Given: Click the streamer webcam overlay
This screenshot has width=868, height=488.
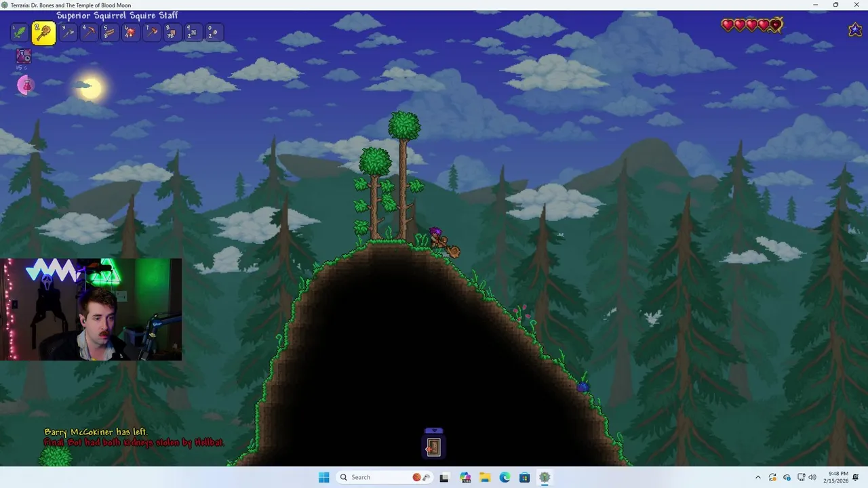Looking at the screenshot, I should [91, 309].
